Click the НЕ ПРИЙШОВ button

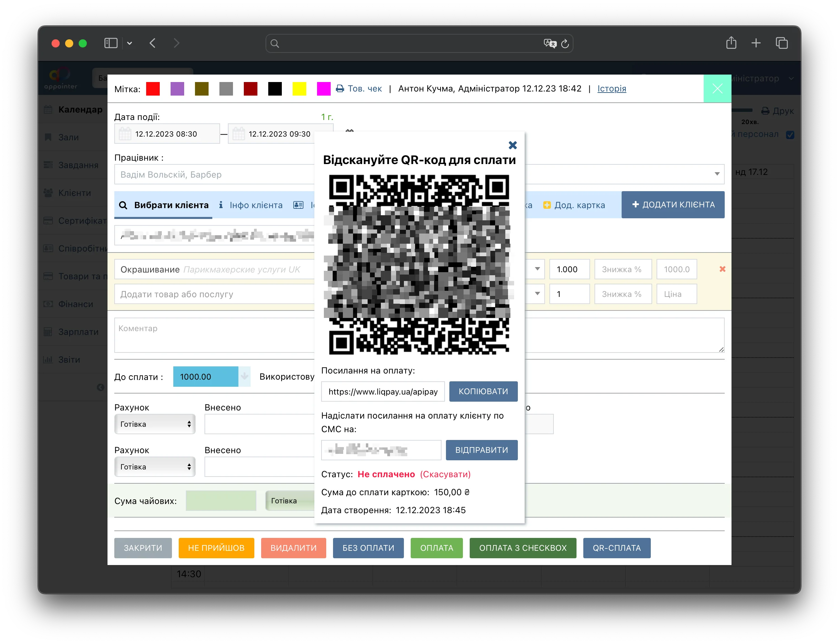coord(216,548)
